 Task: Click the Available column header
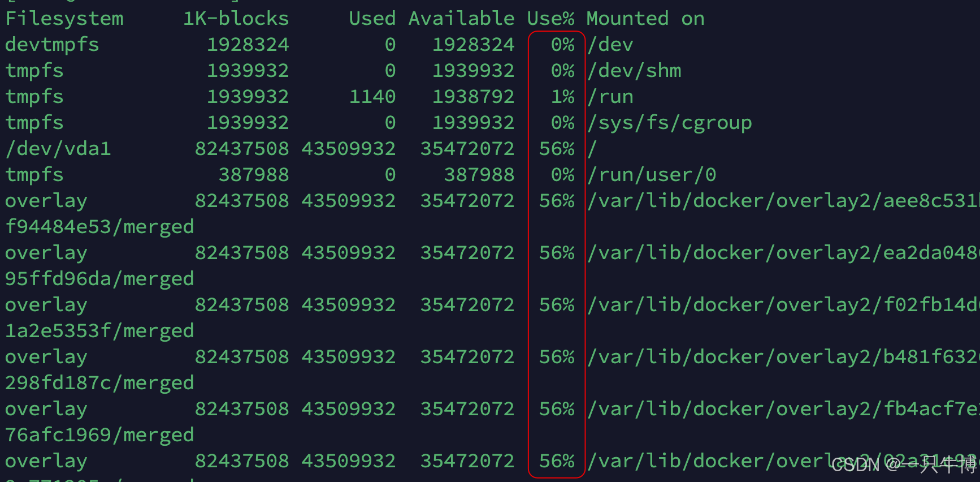pyautogui.click(x=461, y=19)
